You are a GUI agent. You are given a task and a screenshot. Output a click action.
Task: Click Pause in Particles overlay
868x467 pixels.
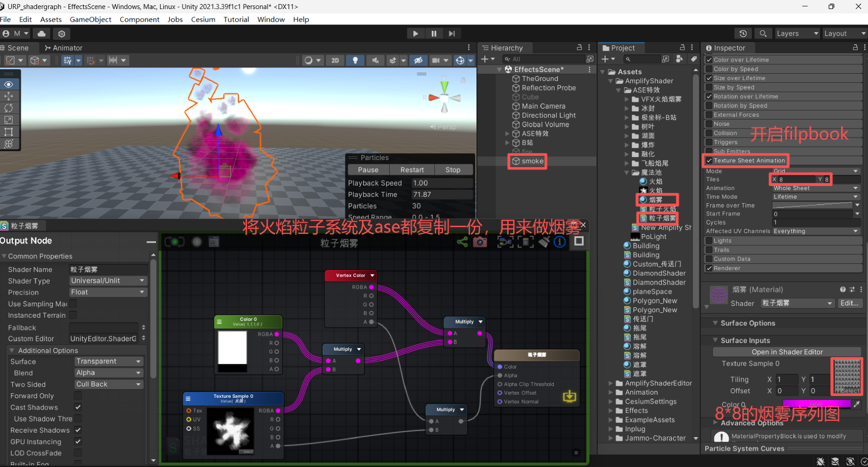(x=368, y=170)
